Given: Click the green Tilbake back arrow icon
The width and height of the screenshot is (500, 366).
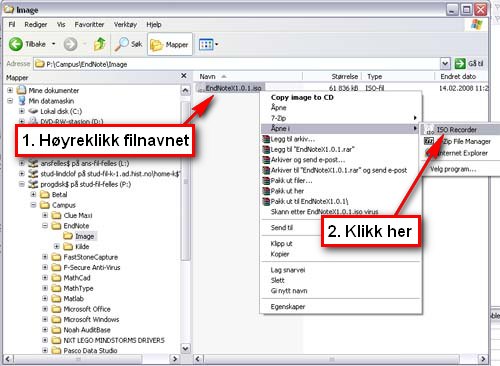Looking at the screenshot, I should 15,44.
